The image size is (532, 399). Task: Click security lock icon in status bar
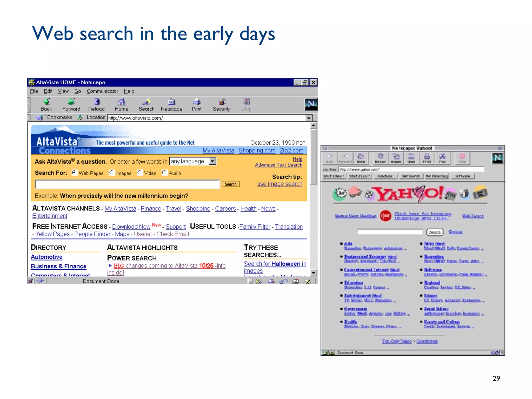(31, 281)
